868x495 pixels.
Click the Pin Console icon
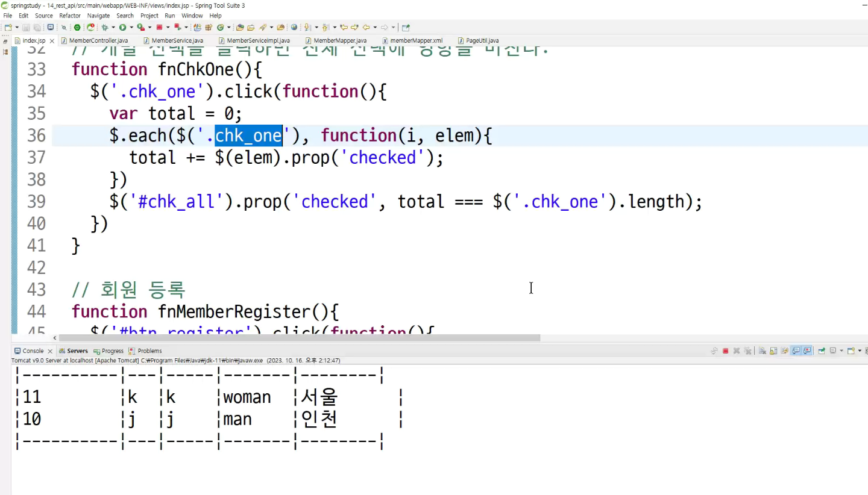point(822,350)
